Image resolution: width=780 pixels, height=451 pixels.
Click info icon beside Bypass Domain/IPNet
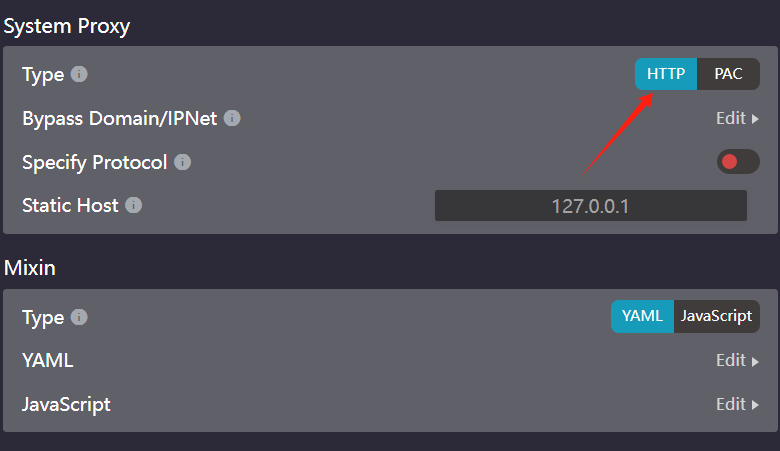click(x=232, y=118)
